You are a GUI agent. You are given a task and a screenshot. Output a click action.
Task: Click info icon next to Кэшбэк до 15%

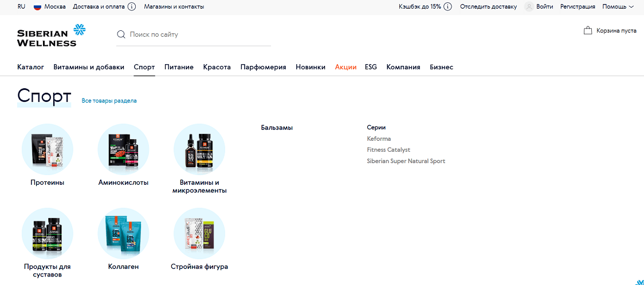click(x=447, y=6)
